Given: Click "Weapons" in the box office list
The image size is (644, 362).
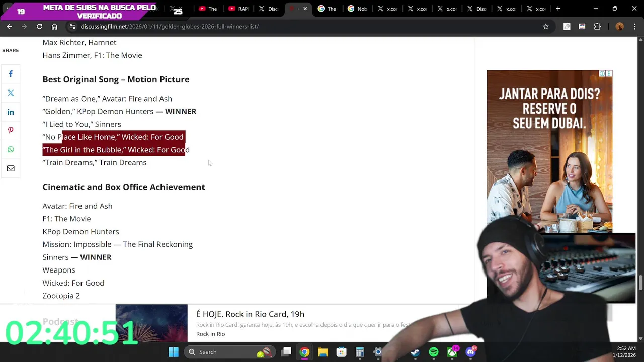Looking at the screenshot, I should (59, 270).
